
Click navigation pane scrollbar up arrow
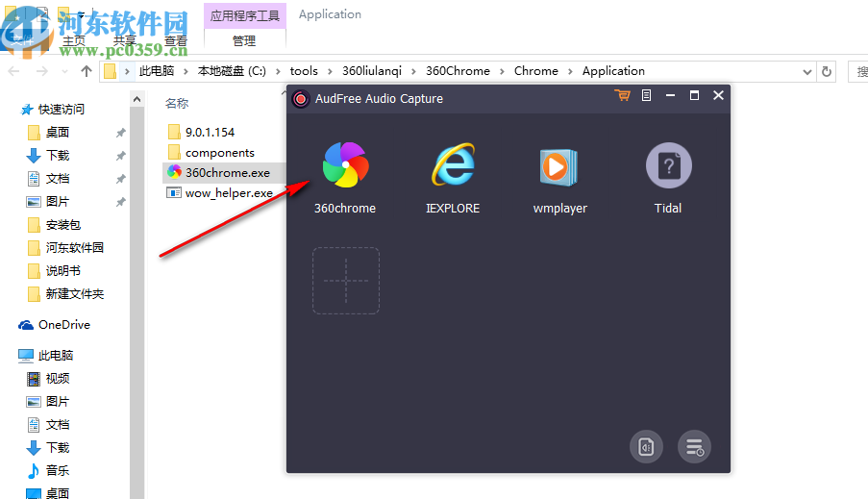point(136,100)
